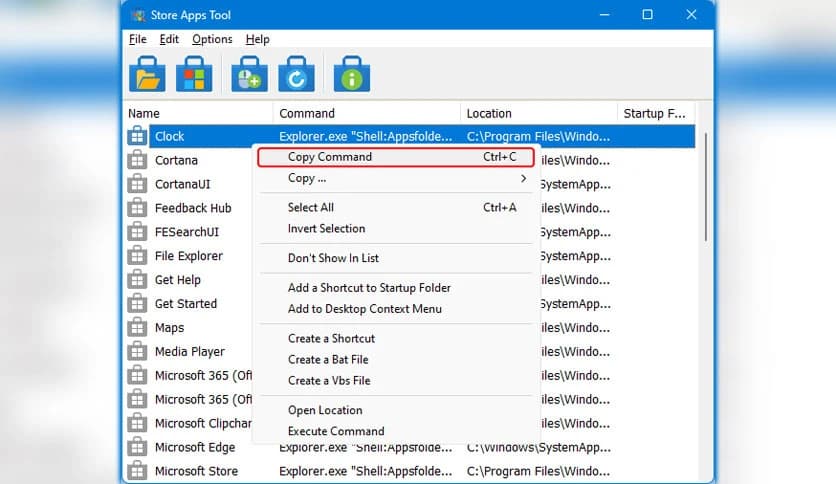The image size is (836, 484).
Task: Click the Clock row app icon
Action: 137,136
